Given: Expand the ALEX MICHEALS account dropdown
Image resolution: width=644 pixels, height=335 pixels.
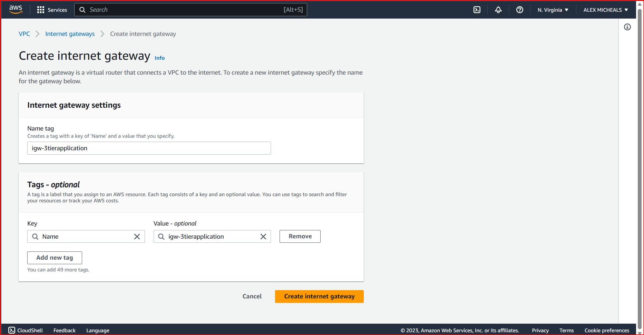Looking at the screenshot, I should click(606, 10).
